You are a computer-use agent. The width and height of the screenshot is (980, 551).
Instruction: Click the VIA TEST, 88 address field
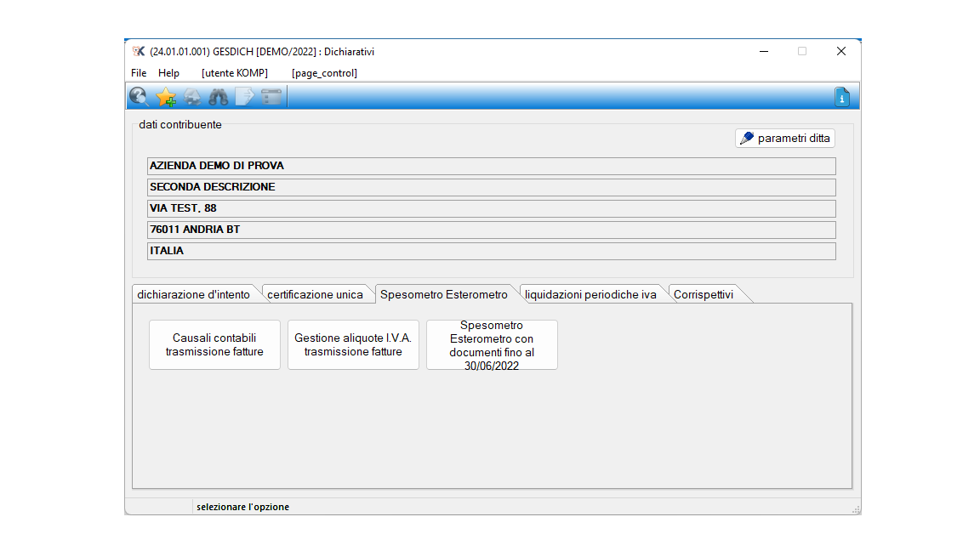pos(491,208)
